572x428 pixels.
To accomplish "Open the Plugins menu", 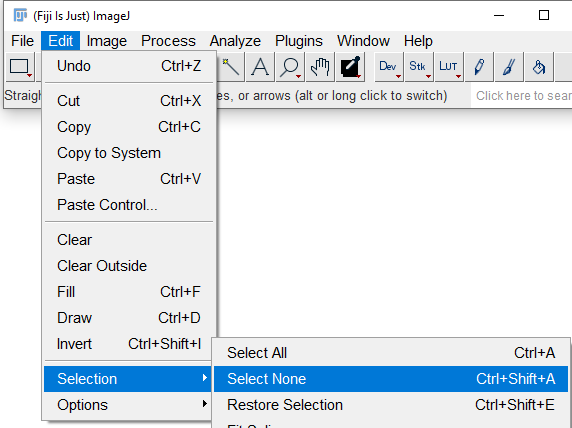I will click(x=299, y=41).
